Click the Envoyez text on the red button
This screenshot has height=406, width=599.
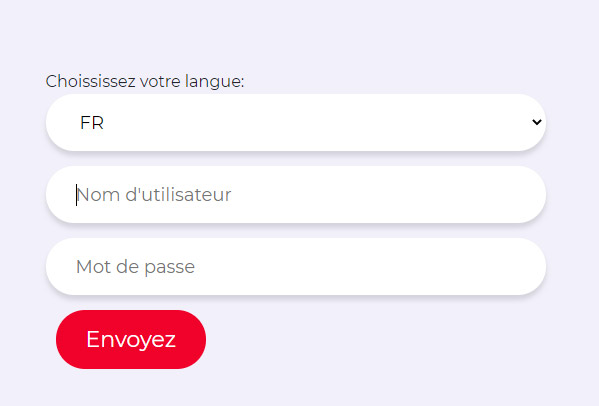click(x=131, y=339)
